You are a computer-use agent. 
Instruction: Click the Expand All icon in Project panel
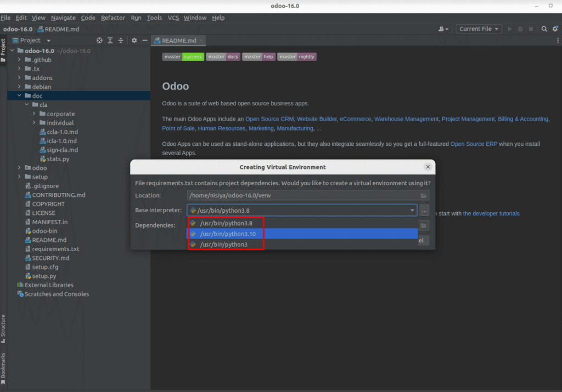click(x=110, y=41)
